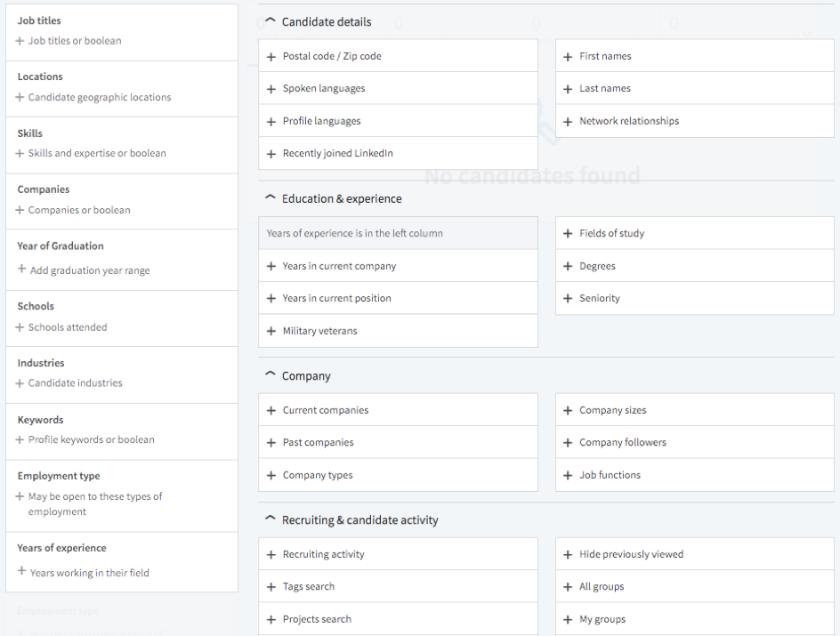Collapse the Candidate details section
The image size is (840, 636).
(x=271, y=20)
